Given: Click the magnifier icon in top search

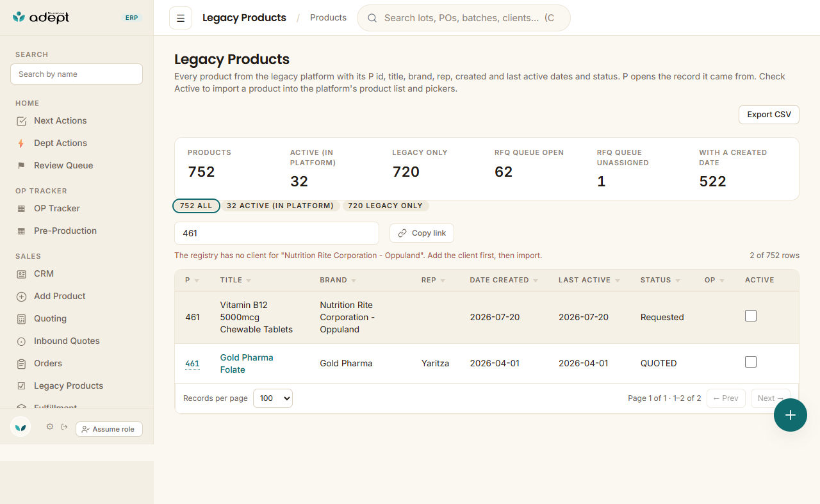Looking at the screenshot, I should pyautogui.click(x=372, y=18).
